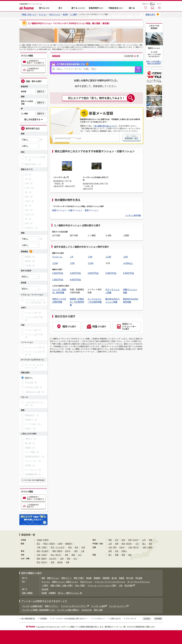Click the red magnifying glass search icon

[131, 98]
